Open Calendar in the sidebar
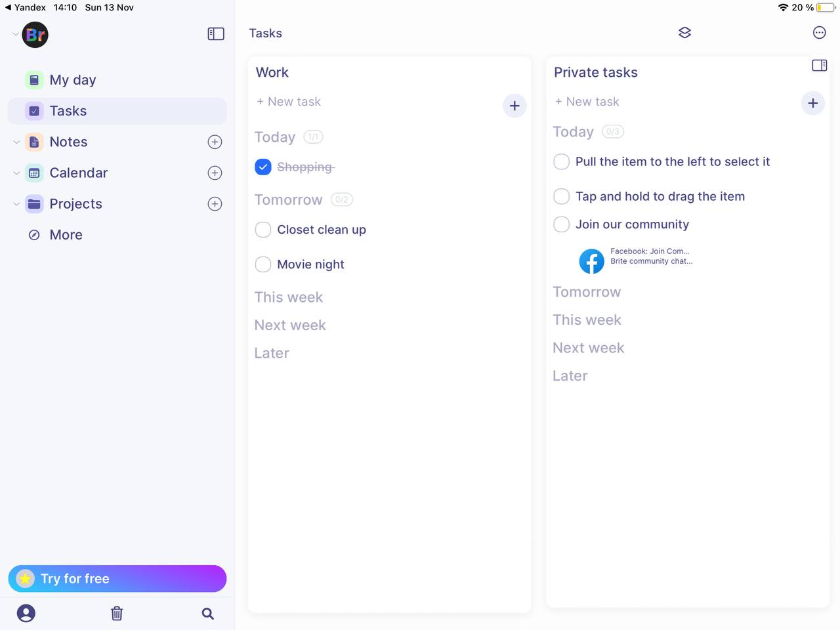This screenshot has height=630, width=840. 79,173
